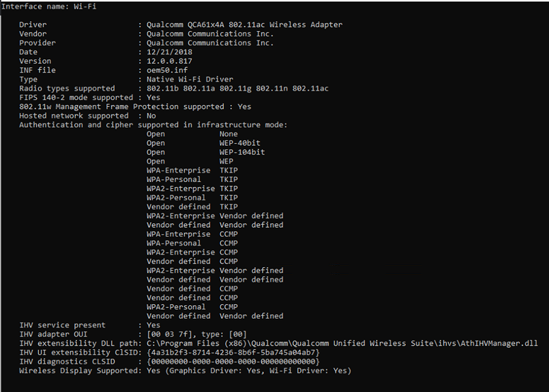
Task: Click the 'Open WEP-40bit' cipher entry
Action: tap(204, 143)
